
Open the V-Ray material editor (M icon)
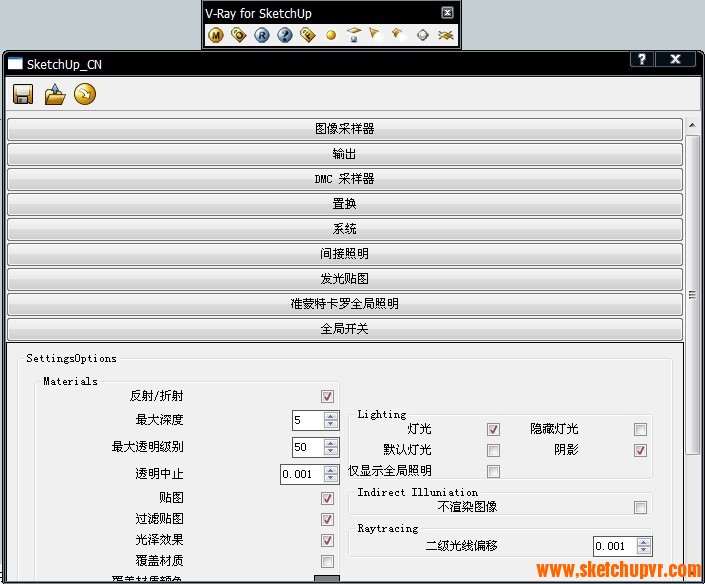[216, 35]
